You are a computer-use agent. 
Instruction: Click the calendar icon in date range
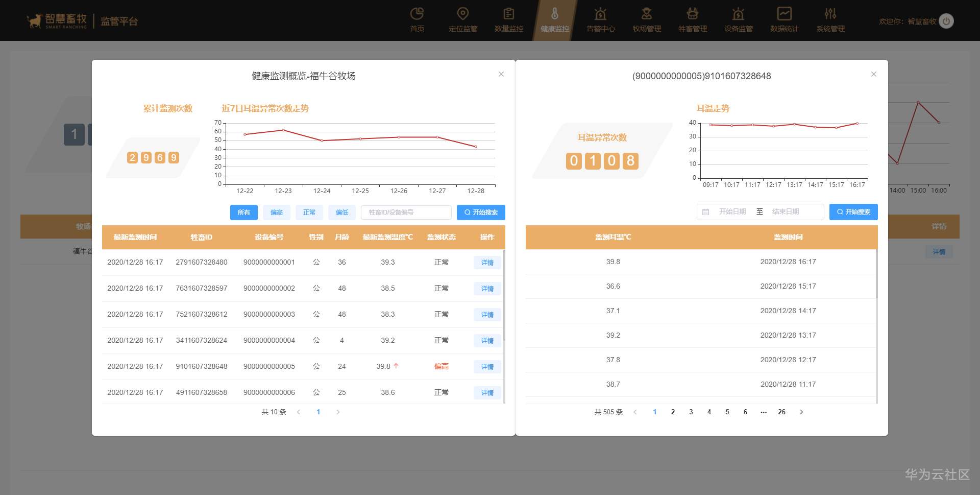(x=706, y=211)
